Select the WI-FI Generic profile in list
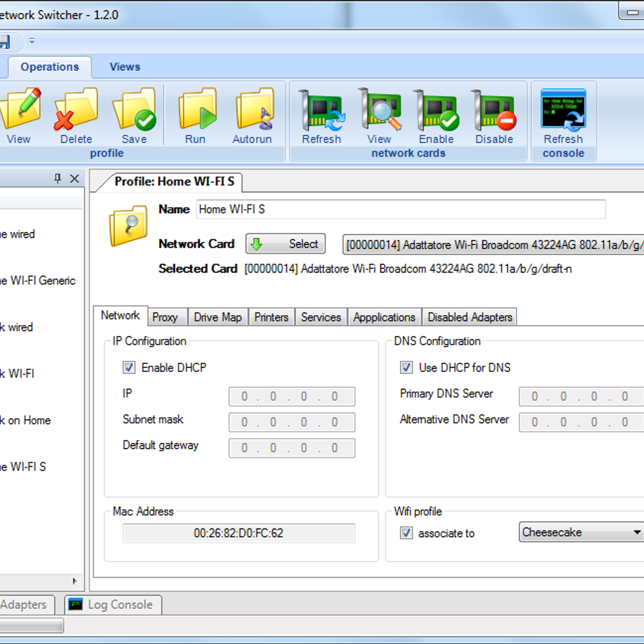The image size is (644, 644). coord(38,281)
